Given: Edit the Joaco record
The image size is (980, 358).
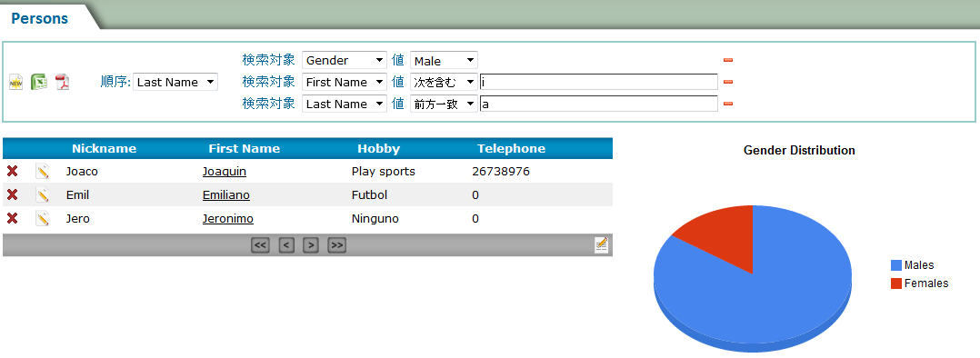Looking at the screenshot, I should pos(42,171).
